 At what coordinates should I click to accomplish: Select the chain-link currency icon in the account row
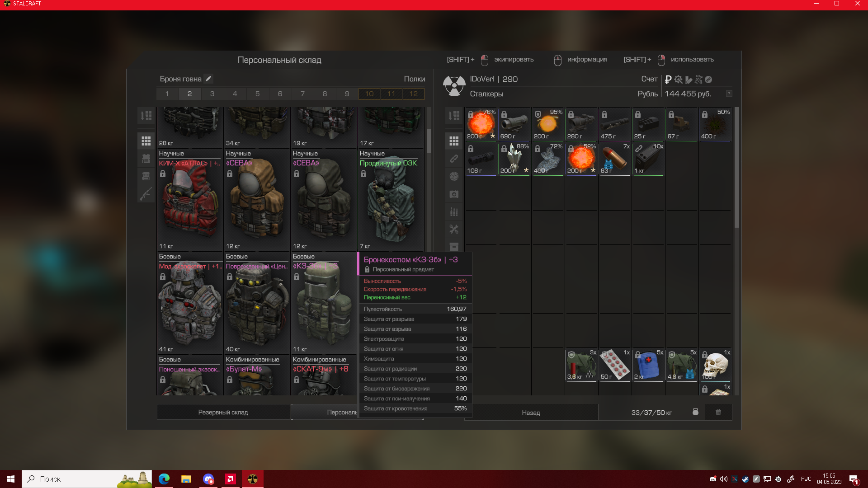pos(708,80)
